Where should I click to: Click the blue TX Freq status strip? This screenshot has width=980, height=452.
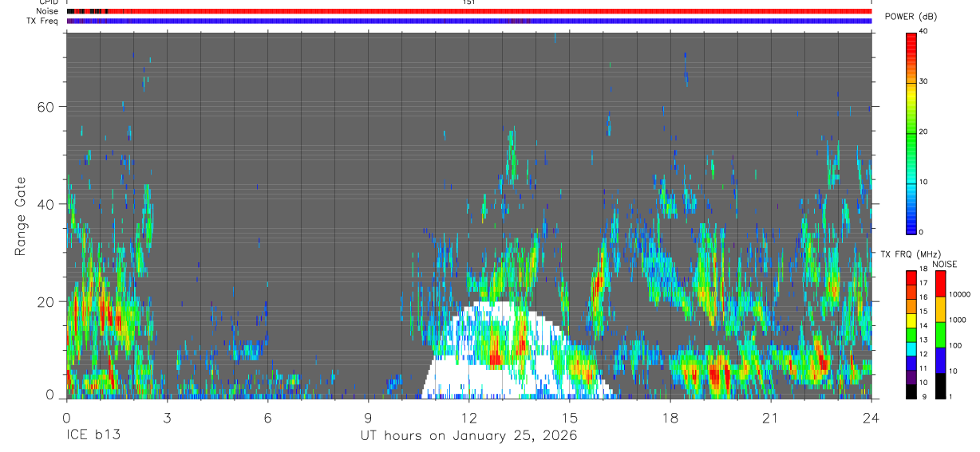pos(469,21)
